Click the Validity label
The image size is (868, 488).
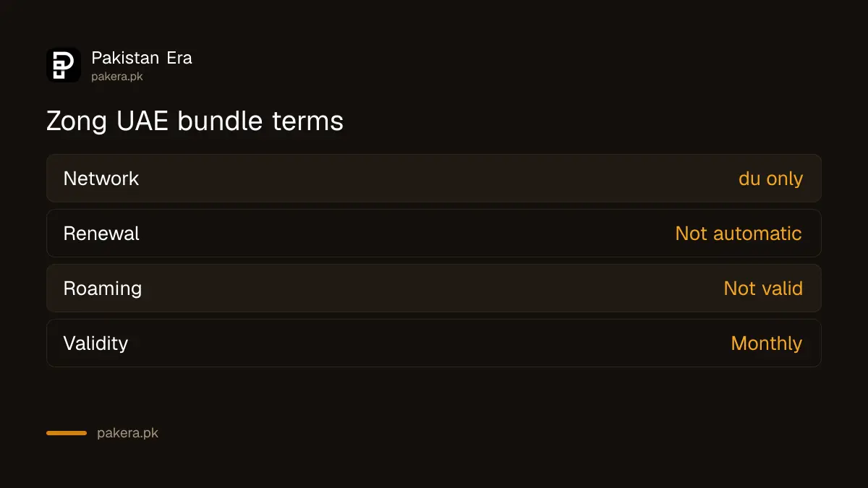(95, 343)
